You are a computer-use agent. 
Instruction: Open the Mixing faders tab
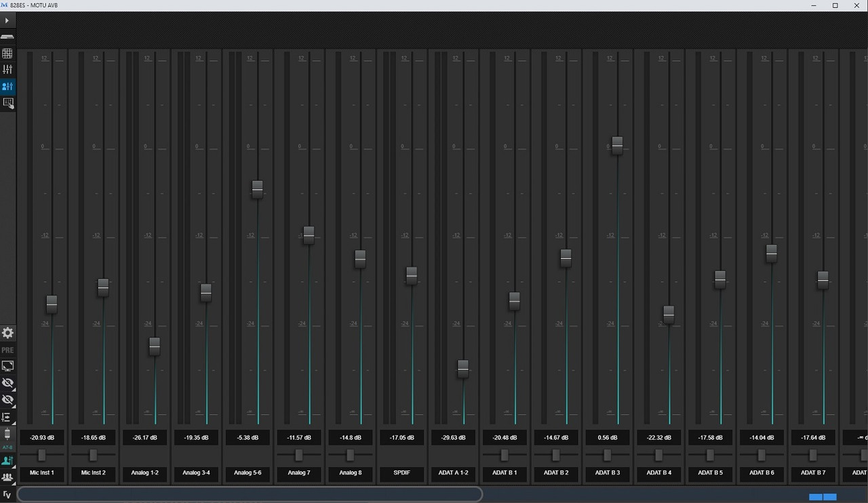point(7,70)
